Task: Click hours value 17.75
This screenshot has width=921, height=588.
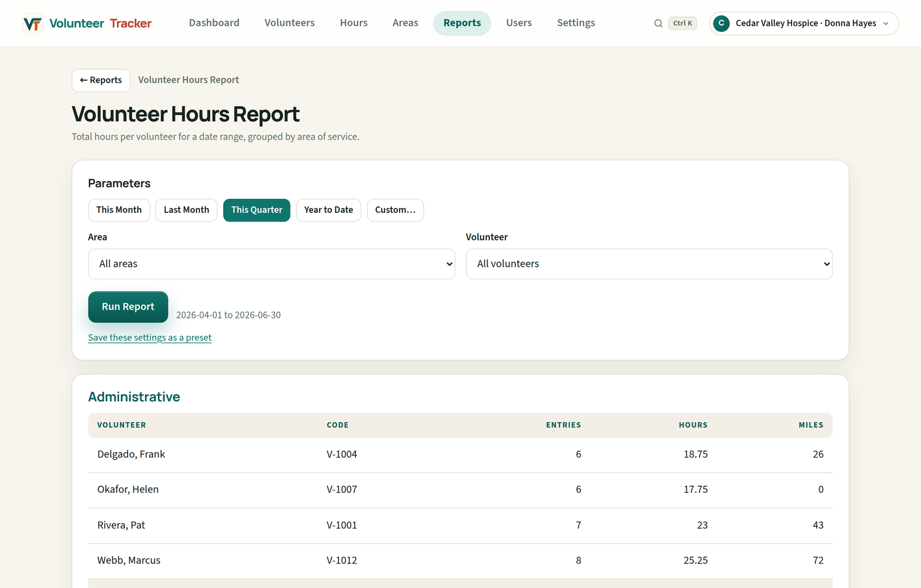Action: pos(696,489)
